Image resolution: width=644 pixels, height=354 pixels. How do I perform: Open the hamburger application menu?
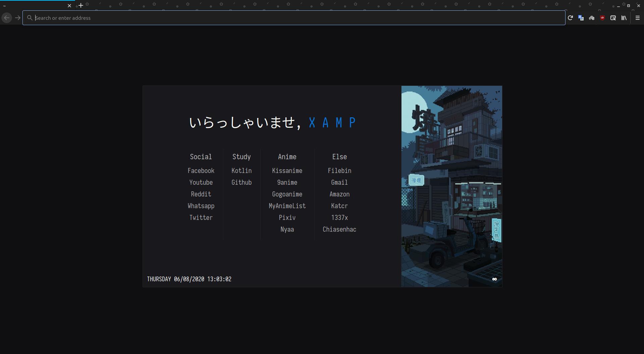(638, 18)
